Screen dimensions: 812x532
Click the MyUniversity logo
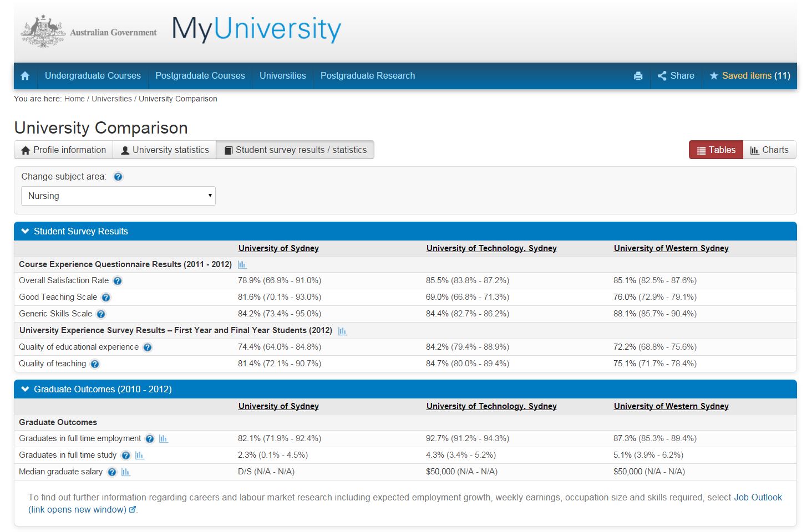coord(256,29)
